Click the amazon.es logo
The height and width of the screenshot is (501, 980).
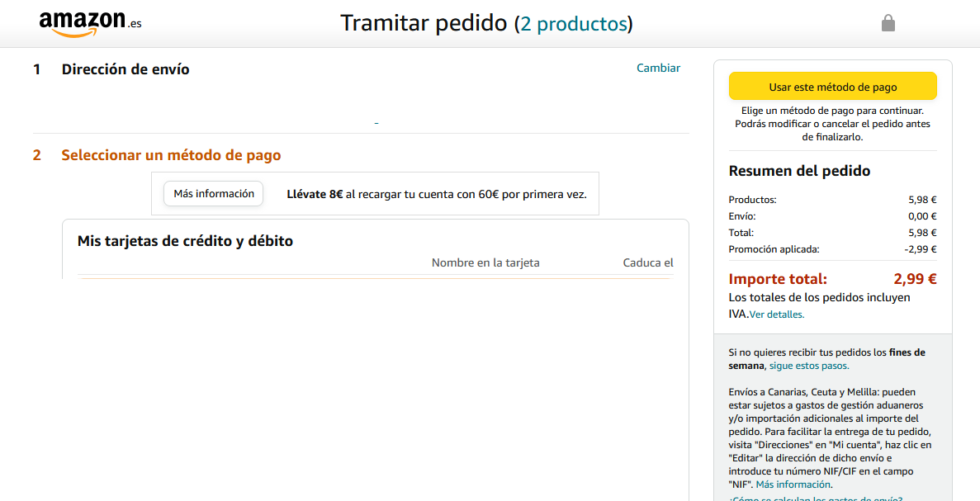[91, 24]
